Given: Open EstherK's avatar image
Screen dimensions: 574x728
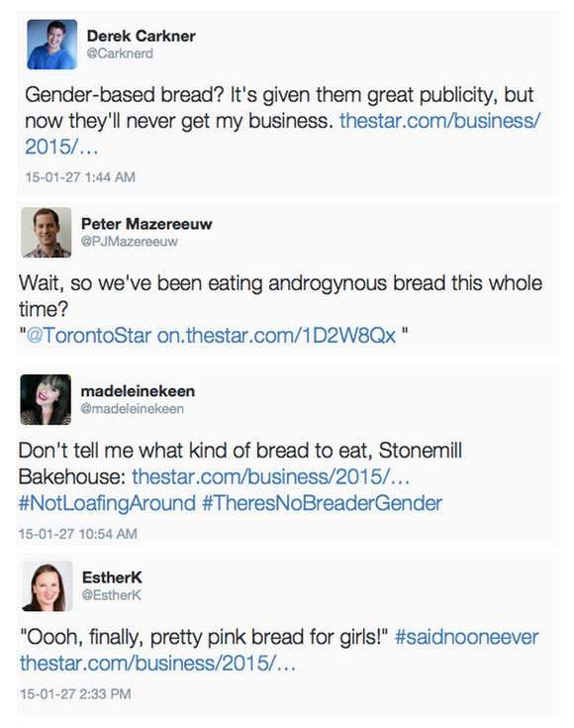Looking at the screenshot, I should (x=48, y=586).
